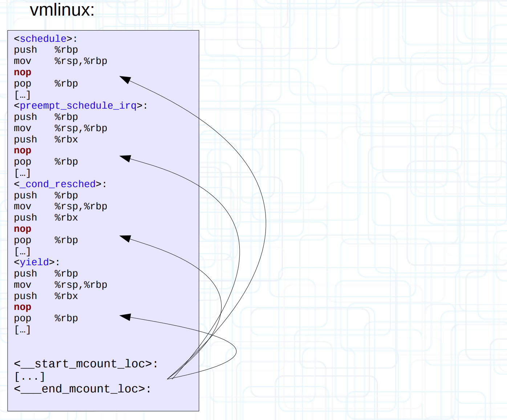
Task: Click the __start_mcount_loc label
Action: [x=86, y=364]
